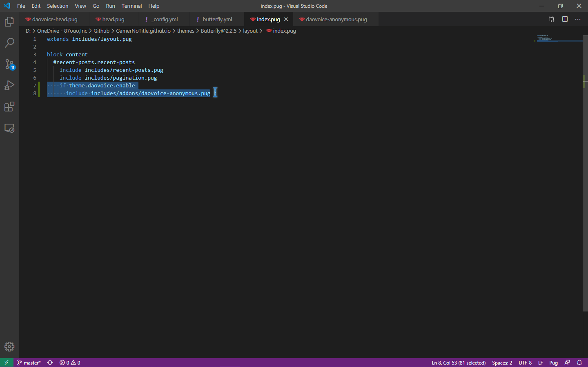588x367 pixels.
Task: Click the Open Changes compare icon
Action: coord(552,19)
